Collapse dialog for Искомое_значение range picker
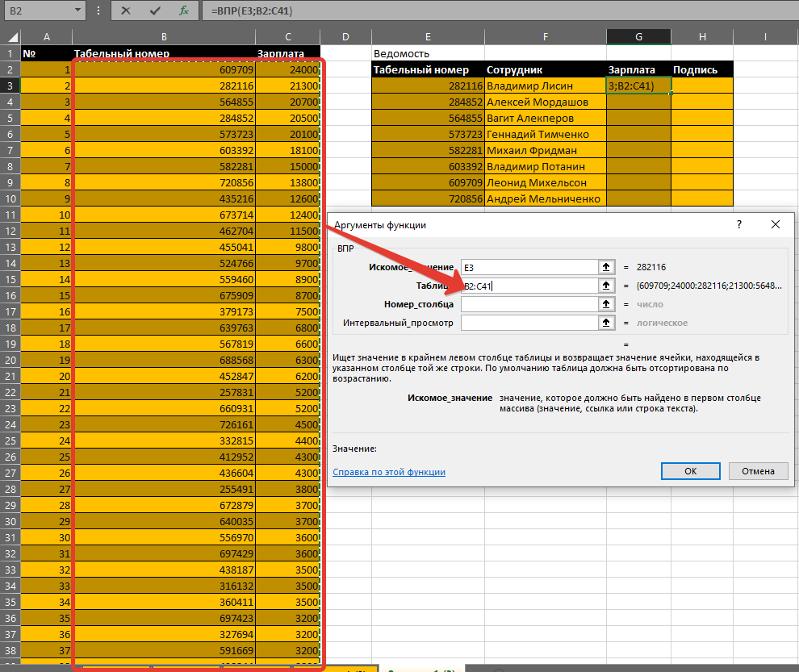799x672 pixels. pyautogui.click(x=606, y=267)
